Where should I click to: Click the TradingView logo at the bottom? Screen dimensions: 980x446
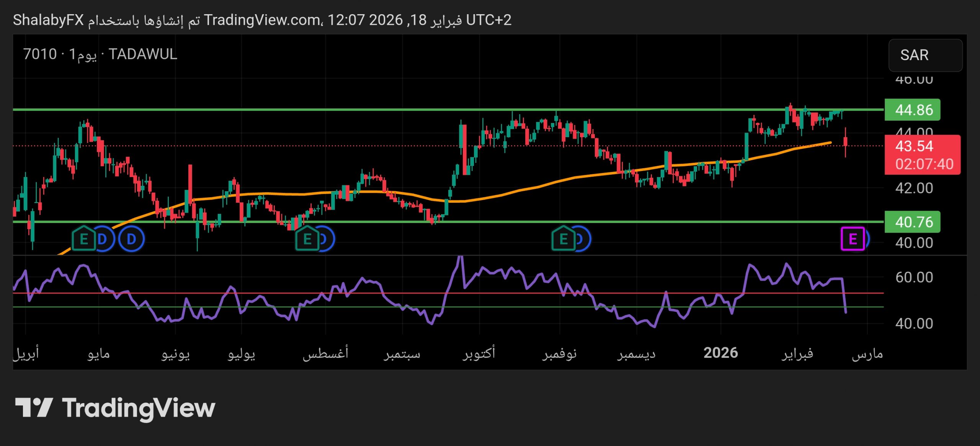point(115,408)
